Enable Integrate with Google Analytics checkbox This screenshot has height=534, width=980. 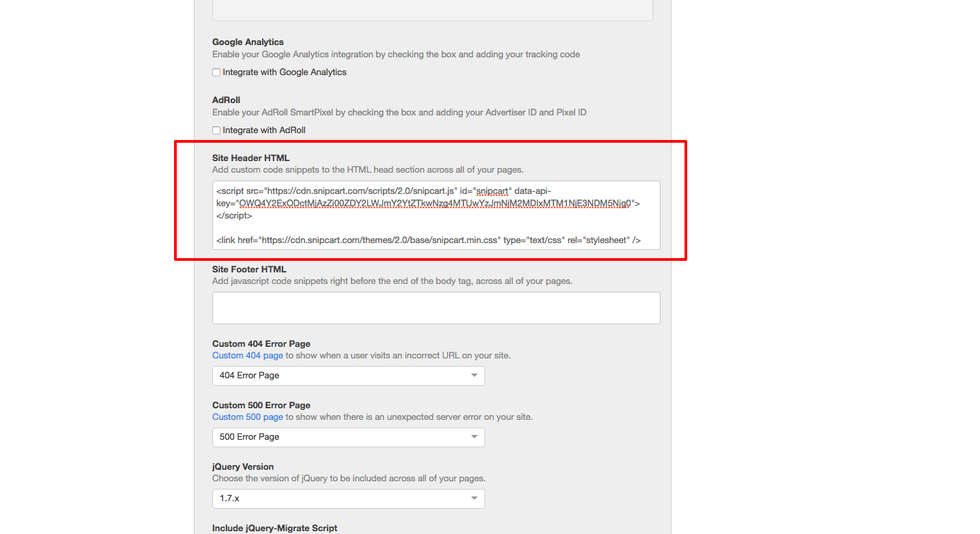click(216, 72)
